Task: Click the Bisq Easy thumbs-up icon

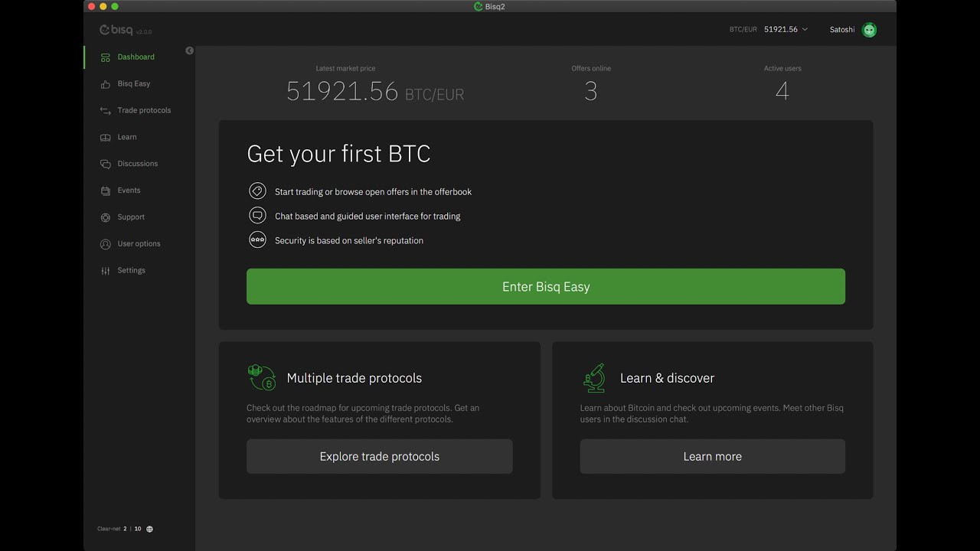Action: (106, 84)
